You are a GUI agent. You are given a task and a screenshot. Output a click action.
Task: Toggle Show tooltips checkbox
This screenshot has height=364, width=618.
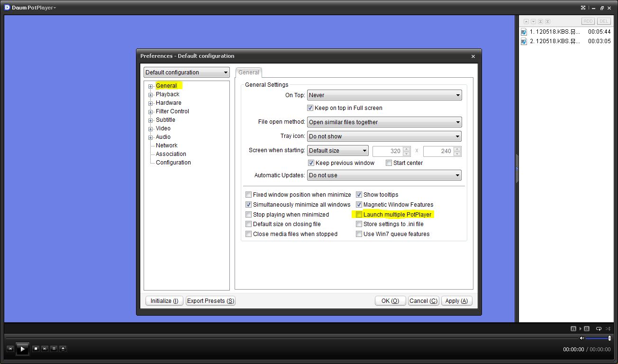point(359,195)
